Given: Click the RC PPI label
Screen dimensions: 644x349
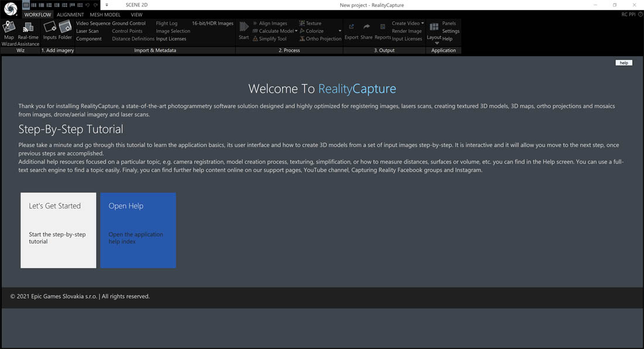Looking at the screenshot, I should pyautogui.click(x=628, y=15).
